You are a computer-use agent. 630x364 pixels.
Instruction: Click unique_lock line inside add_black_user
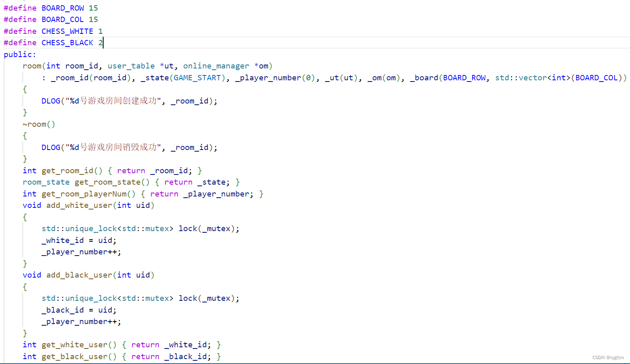coord(140,298)
